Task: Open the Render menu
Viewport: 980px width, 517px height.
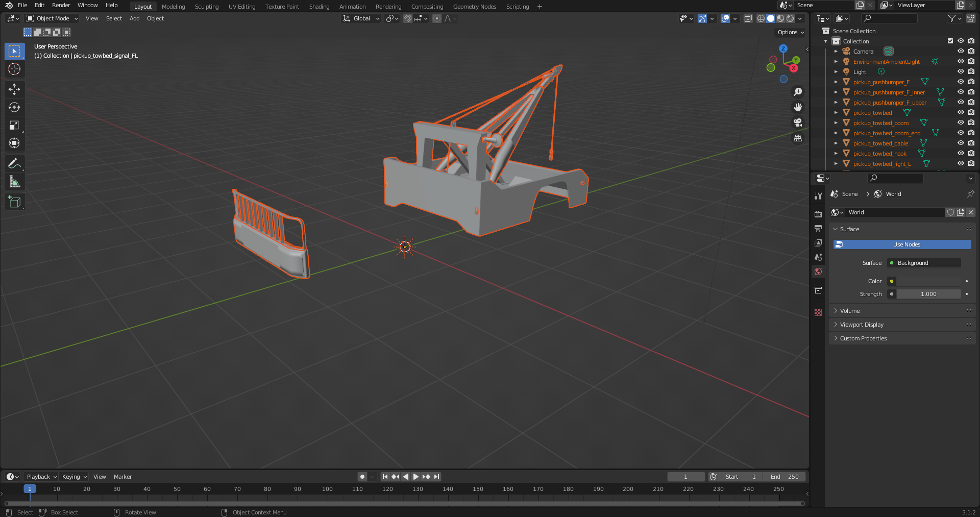Action: (61, 5)
